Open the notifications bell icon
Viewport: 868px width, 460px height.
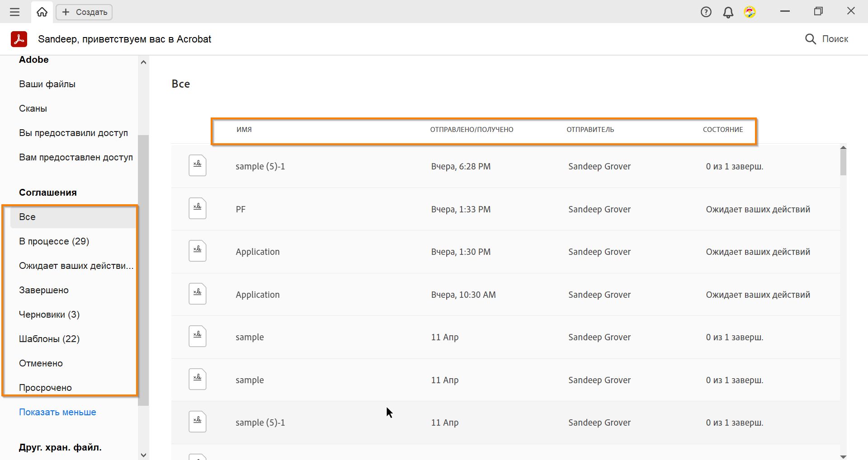[x=728, y=12]
